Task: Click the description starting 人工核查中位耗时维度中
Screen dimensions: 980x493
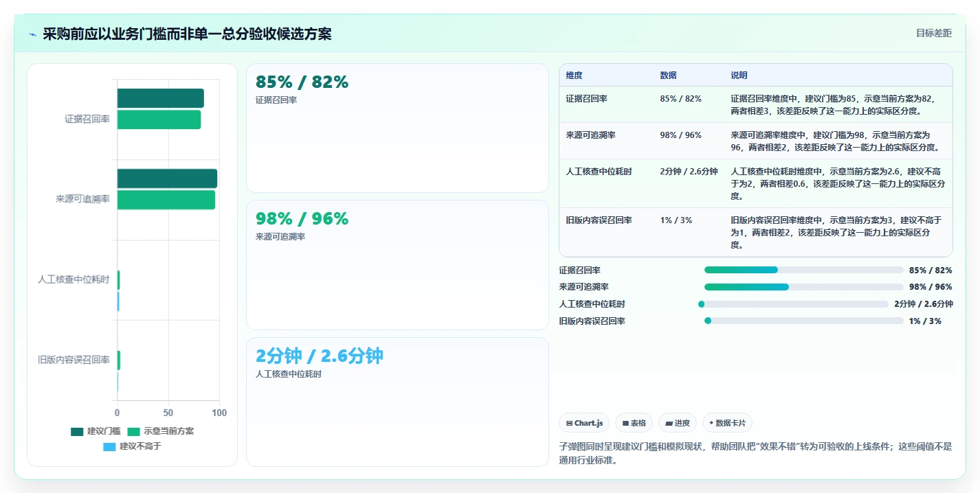Action: tap(837, 183)
